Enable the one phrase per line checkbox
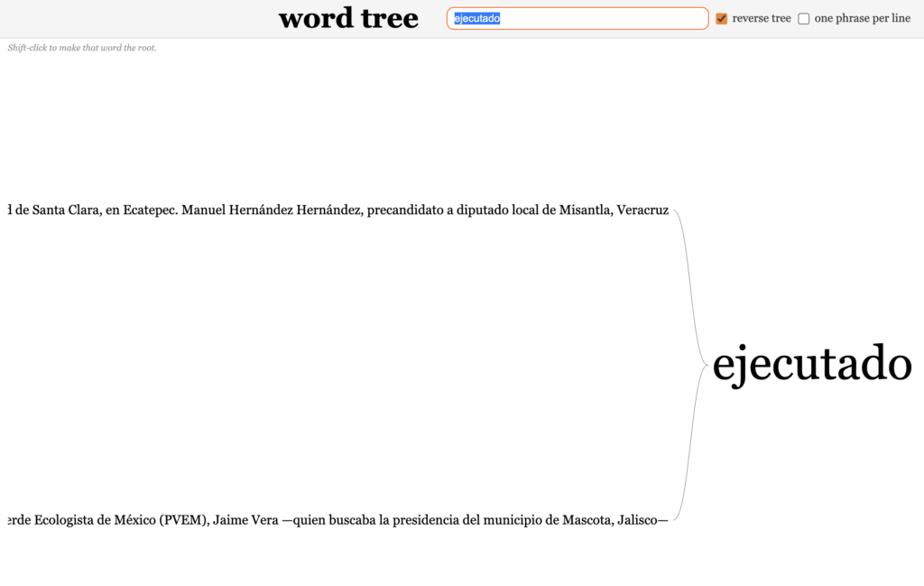 coord(804,19)
